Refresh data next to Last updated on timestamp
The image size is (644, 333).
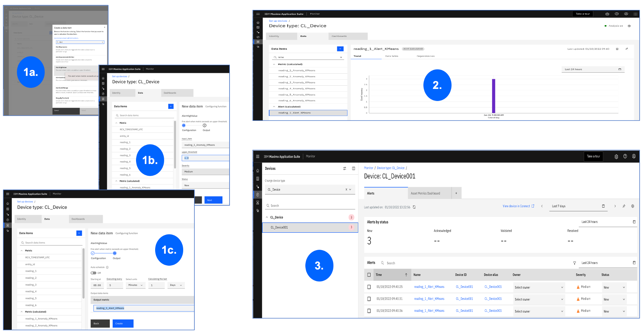pyautogui.click(x=414, y=207)
